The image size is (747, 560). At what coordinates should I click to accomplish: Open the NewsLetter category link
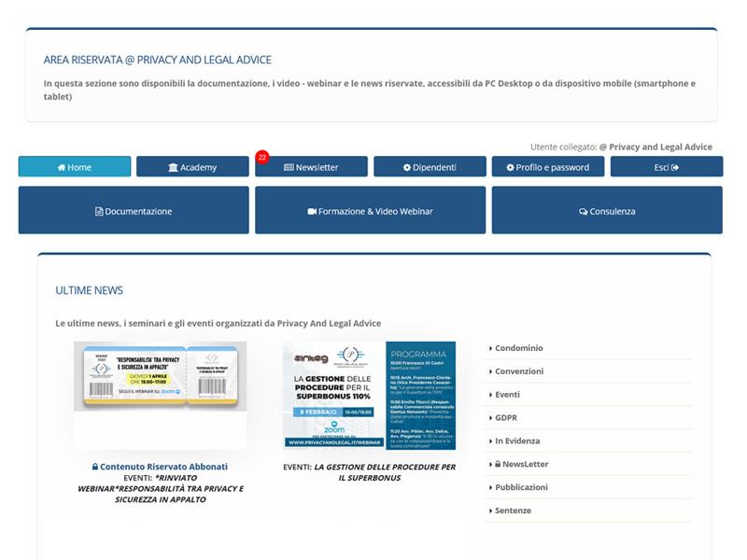525,464
